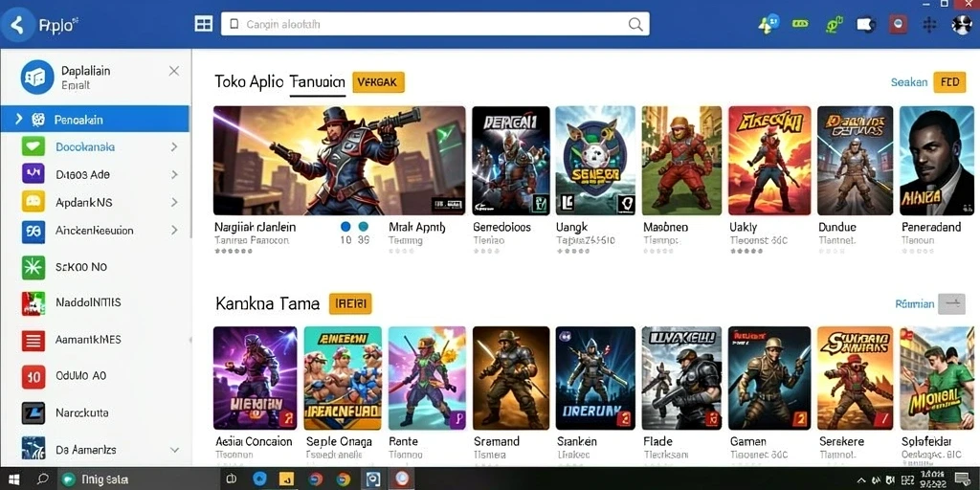
Task: Open the Maobnen red armor cover
Action: tap(681, 161)
